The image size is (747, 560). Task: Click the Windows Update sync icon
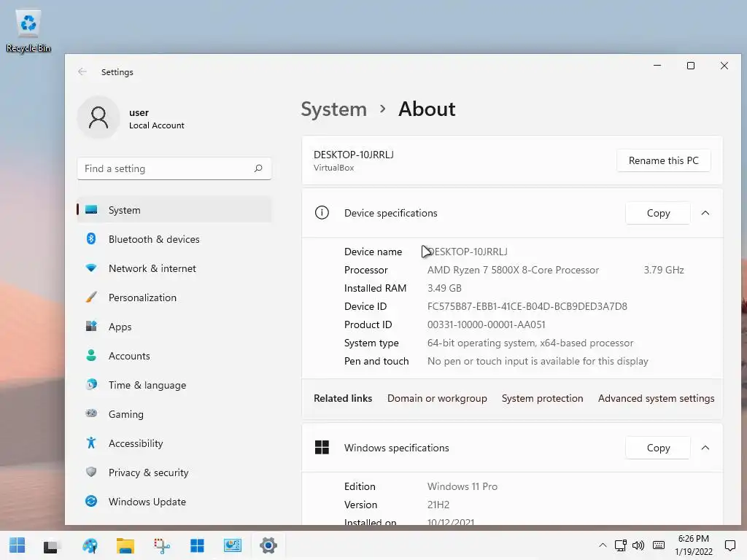(91, 502)
